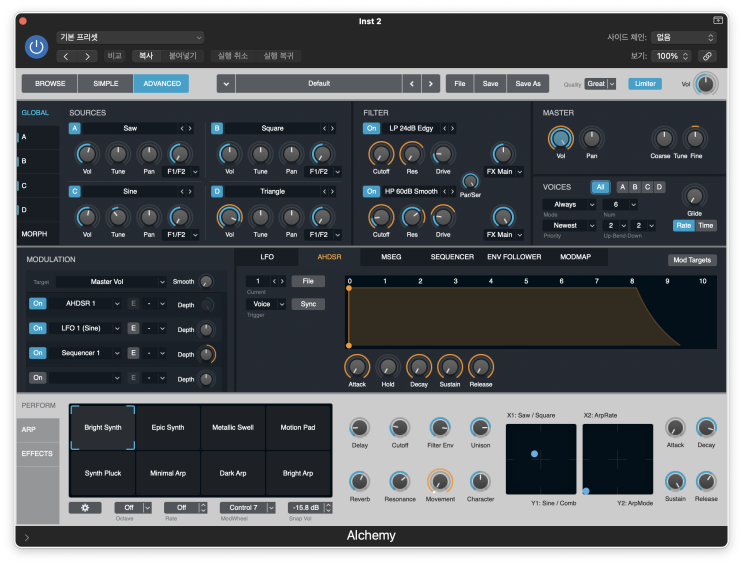Image resolution: width=743 pixels, height=565 pixels.
Task: Toggle the LP 24dB Edgy filter On button
Action: (x=372, y=128)
